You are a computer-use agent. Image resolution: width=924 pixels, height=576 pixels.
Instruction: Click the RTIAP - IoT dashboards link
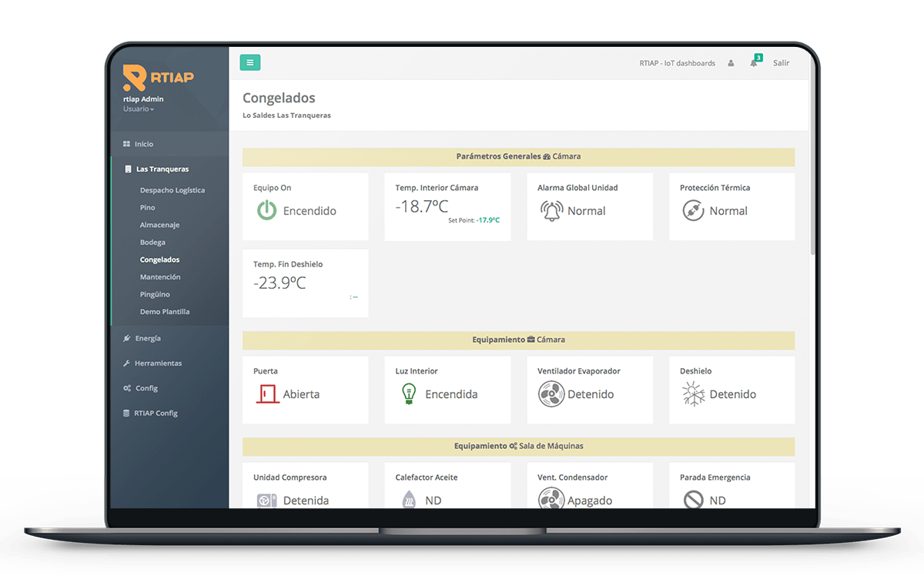[677, 63]
